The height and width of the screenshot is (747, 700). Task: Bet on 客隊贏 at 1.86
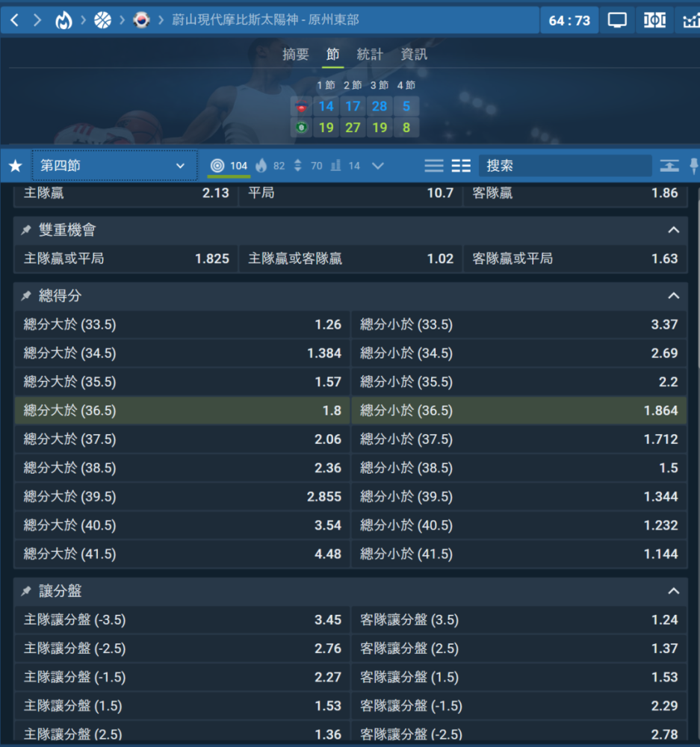(575, 193)
